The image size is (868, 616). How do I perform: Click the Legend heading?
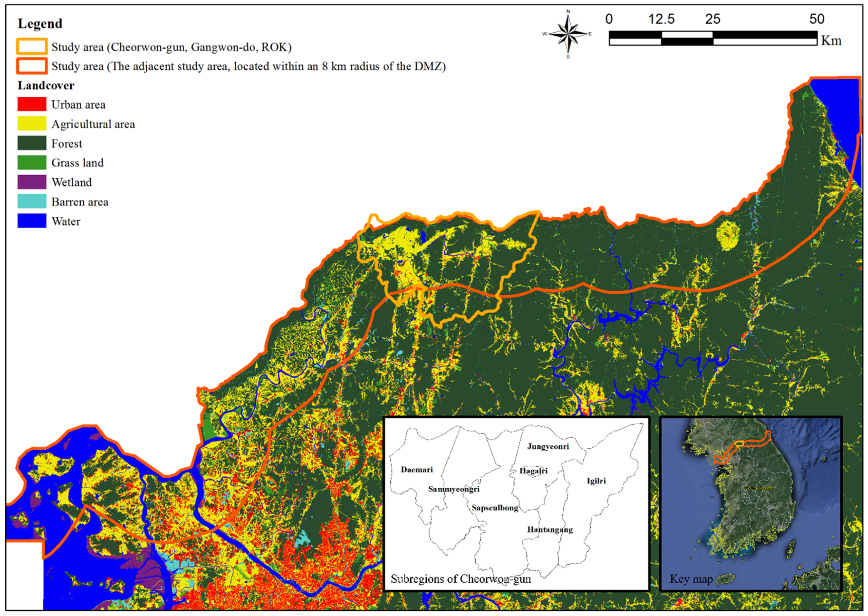pos(40,23)
